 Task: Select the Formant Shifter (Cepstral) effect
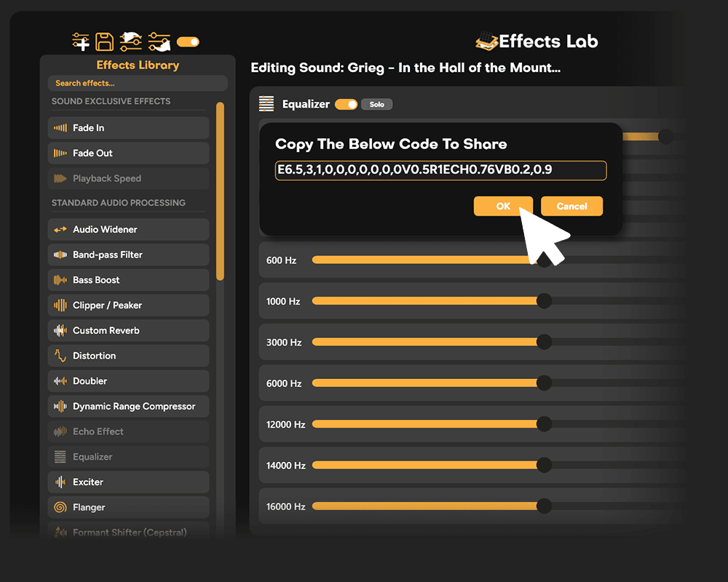point(128,531)
